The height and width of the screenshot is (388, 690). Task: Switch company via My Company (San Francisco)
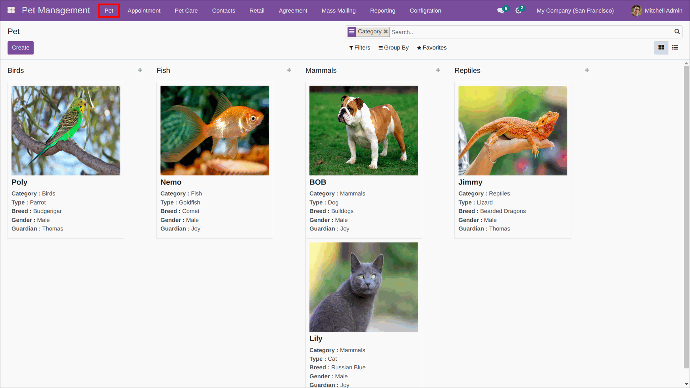point(575,11)
